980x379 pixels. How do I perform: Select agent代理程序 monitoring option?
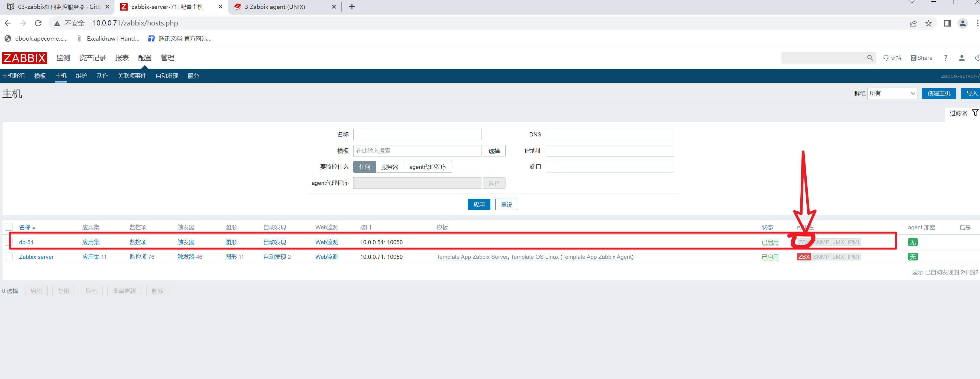pos(428,167)
